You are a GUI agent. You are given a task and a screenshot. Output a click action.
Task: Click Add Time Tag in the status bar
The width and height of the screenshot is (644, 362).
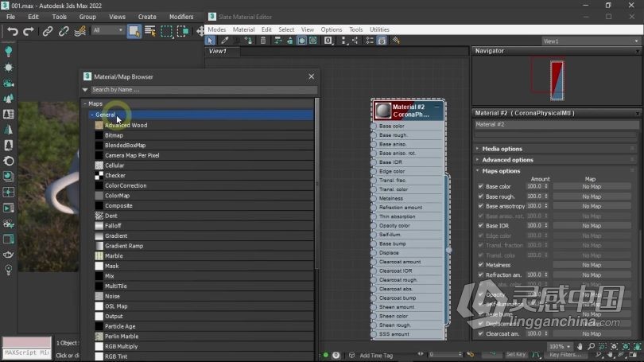[x=376, y=356]
